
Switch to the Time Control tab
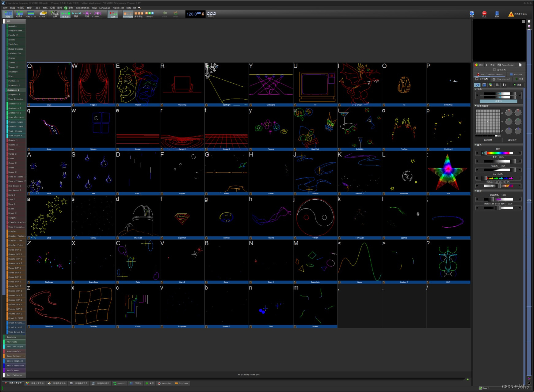[x=501, y=79]
